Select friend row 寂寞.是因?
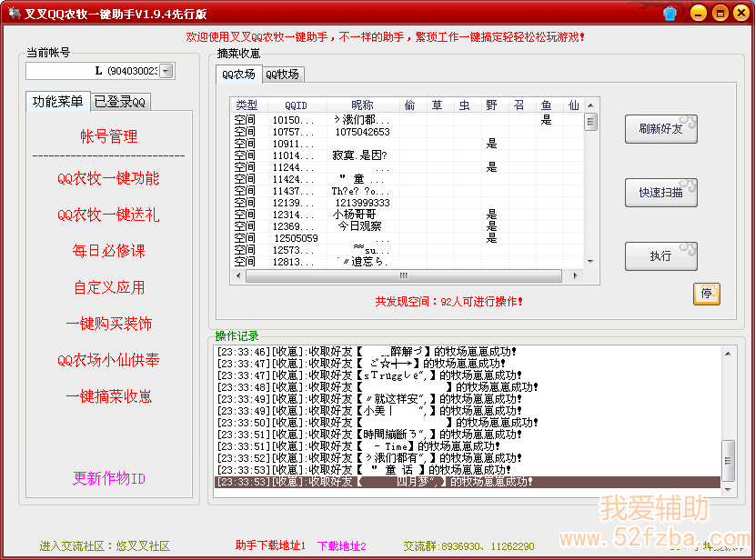Image resolution: width=755 pixels, height=560 pixels. [408, 155]
